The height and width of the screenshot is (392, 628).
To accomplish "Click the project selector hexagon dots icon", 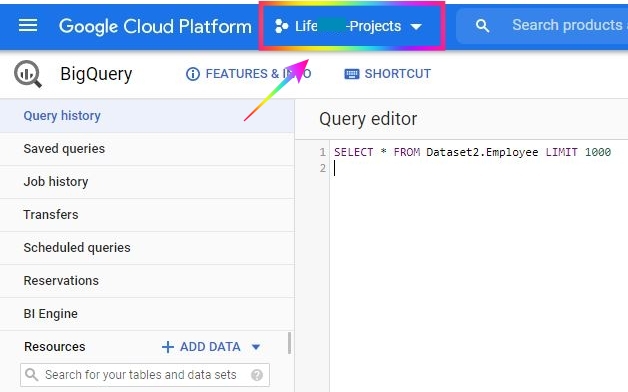I will click(x=282, y=26).
